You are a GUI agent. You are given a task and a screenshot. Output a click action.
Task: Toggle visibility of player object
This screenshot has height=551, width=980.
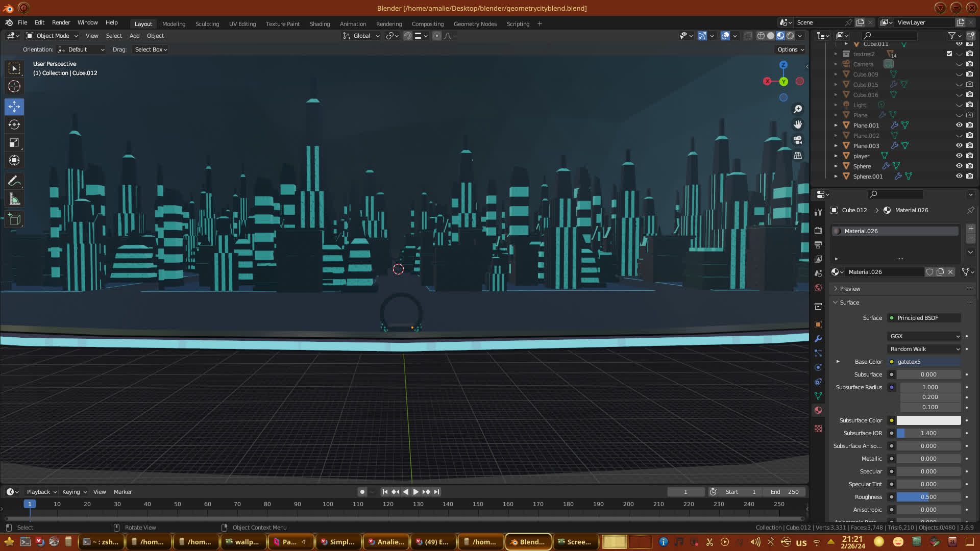click(959, 156)
